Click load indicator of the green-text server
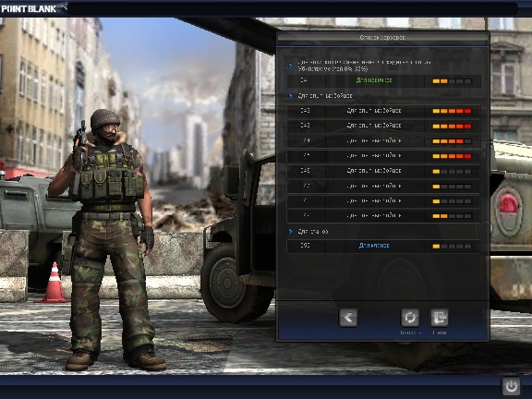 point(452,81)
